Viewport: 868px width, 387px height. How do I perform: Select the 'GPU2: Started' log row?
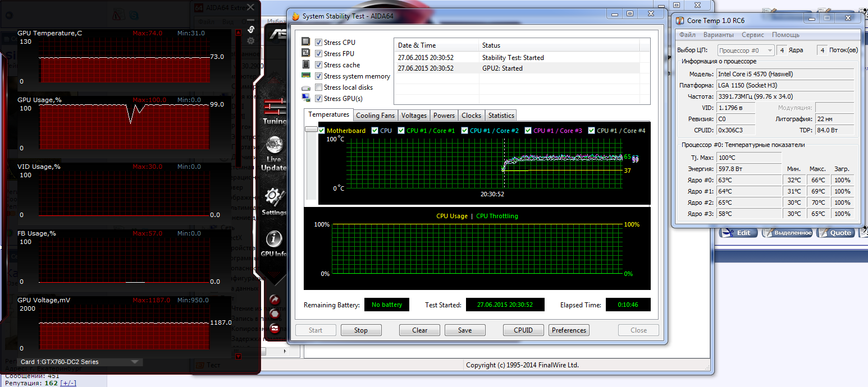coord(522,68)
